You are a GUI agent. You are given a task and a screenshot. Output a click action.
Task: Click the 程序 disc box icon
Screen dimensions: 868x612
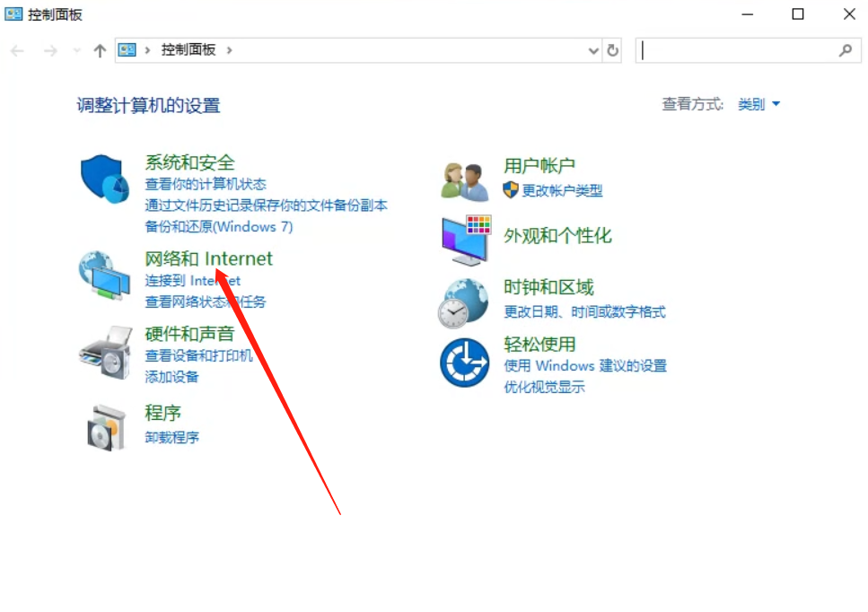pyautogui.click(x=106, y=428)
